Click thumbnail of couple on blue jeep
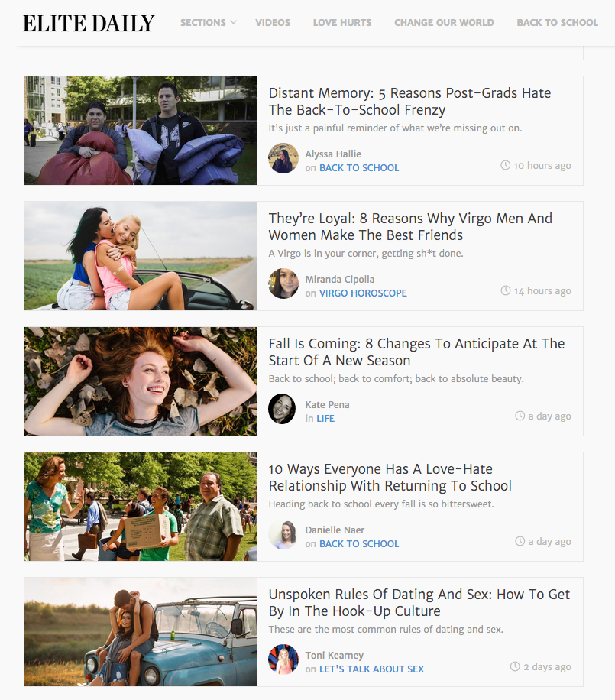The height and width of the screenshot is (700, 615). (x=141, y=632)
